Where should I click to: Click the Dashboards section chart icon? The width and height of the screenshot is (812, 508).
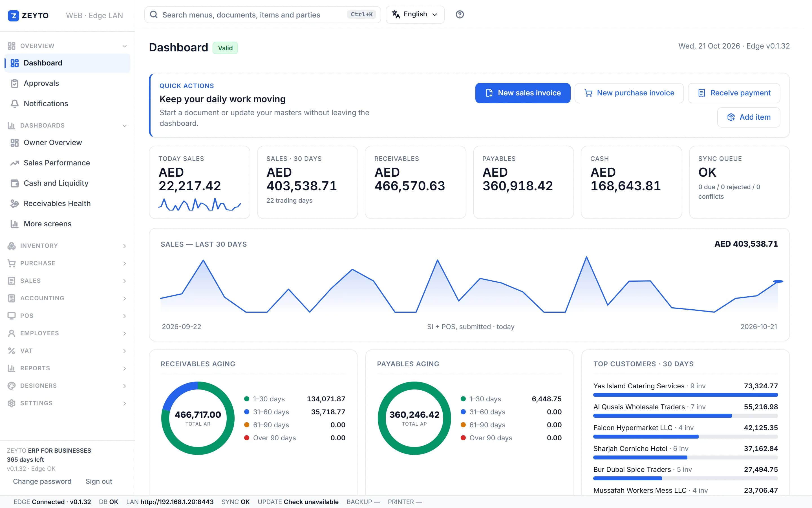click(11, 126)
